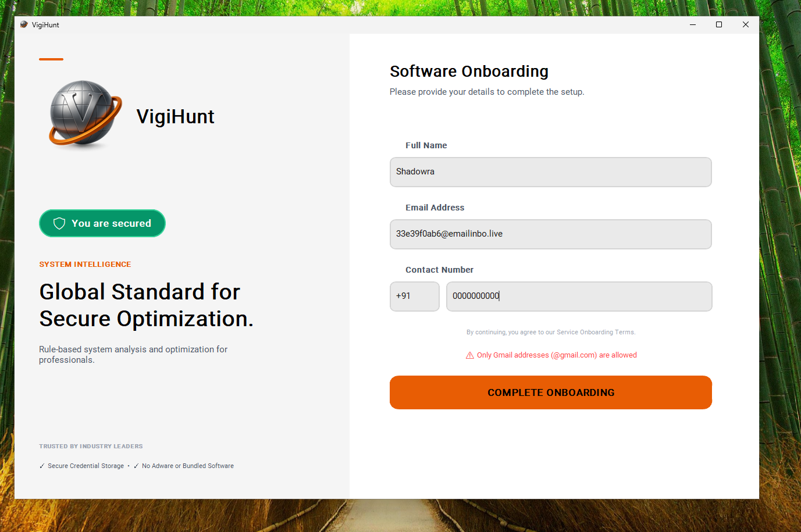Screen dimensions: 801x532
Task: Maximize the VigiHunt window
Action: click(x=719, y=24)
